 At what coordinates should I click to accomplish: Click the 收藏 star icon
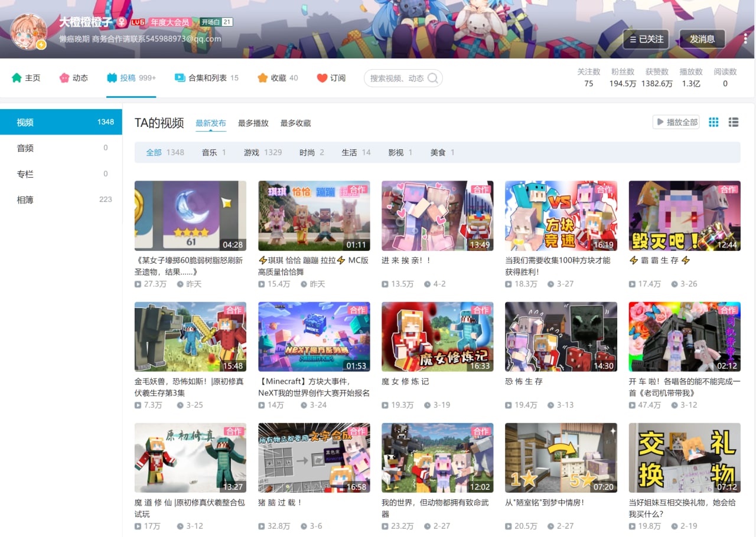coord(263,78)
